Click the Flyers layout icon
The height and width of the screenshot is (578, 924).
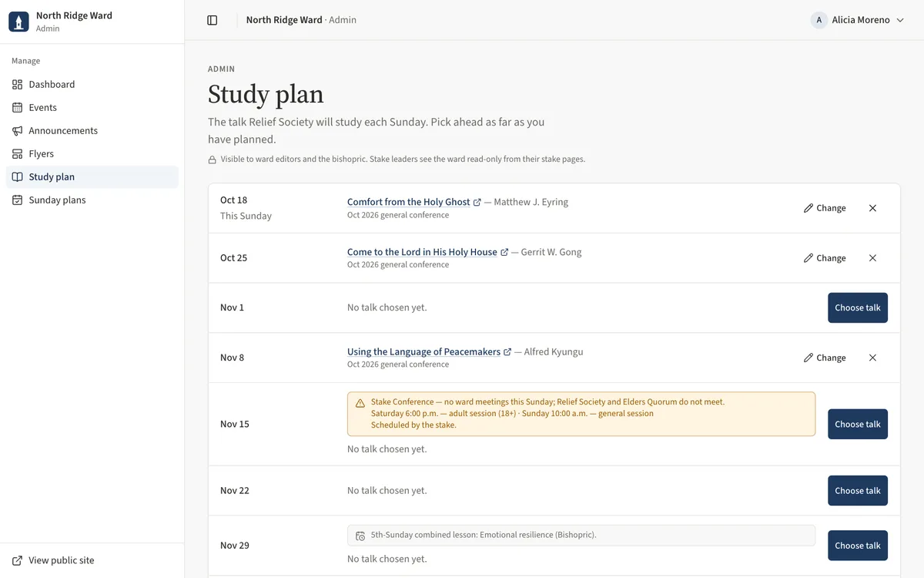18,154
